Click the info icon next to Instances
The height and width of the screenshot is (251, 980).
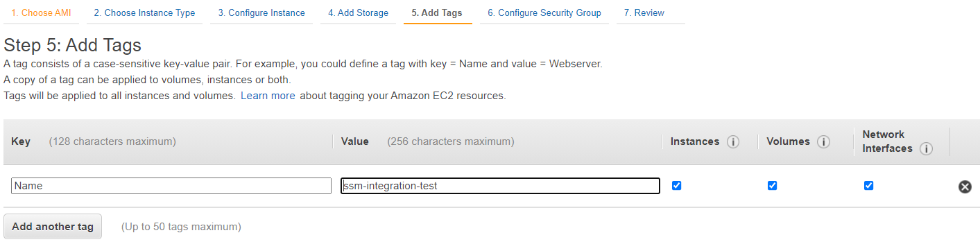click(732, 142)
